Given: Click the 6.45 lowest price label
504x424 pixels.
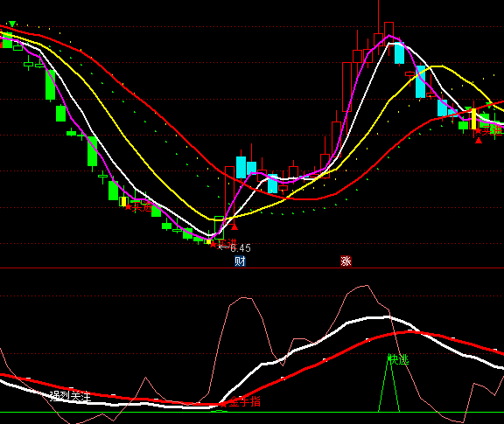Looking at the screenshot, I should click(241, 248).
